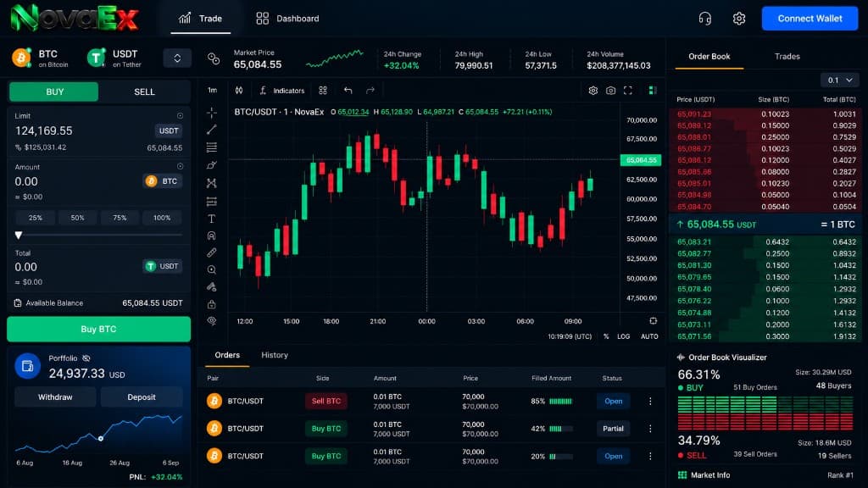This screenshot has height=488, width=868.
Task: Switch to BUY side
Action: click(54, 91)
